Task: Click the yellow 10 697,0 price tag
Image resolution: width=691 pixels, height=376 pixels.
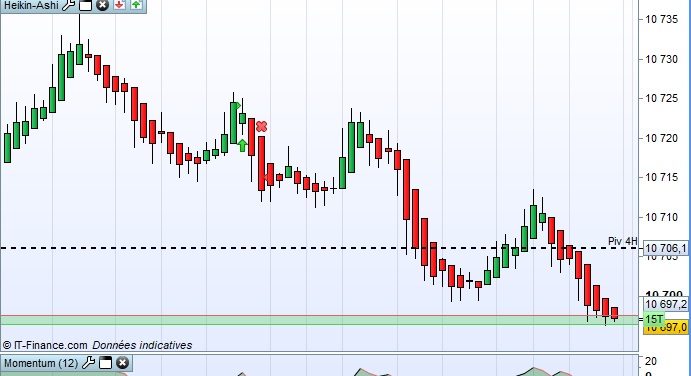Action: click(x=666, y=328)
